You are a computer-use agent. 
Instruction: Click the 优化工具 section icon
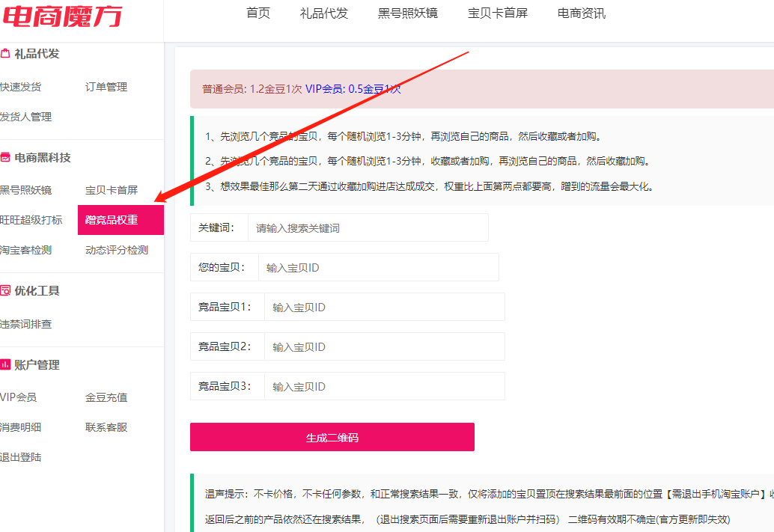click(x=5, y=290)
